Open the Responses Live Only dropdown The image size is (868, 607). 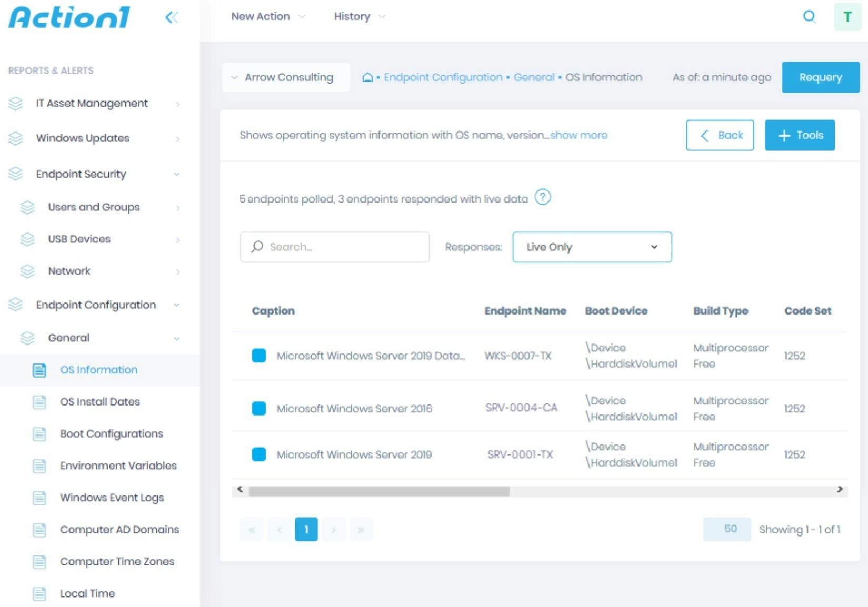pyautogui.click(x=592, y=247)
